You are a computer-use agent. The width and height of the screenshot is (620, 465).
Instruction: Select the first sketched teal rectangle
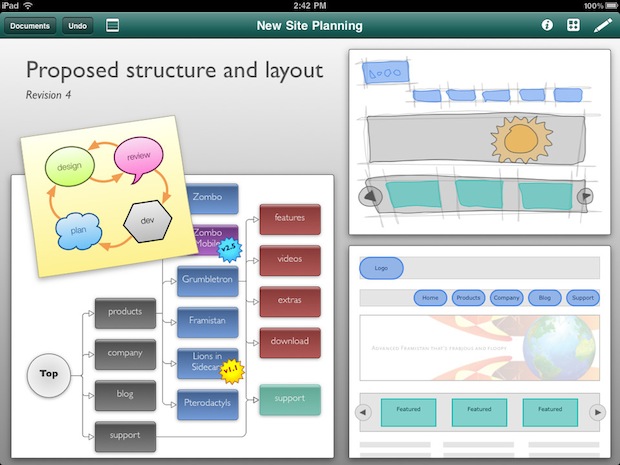coord(414,194)
